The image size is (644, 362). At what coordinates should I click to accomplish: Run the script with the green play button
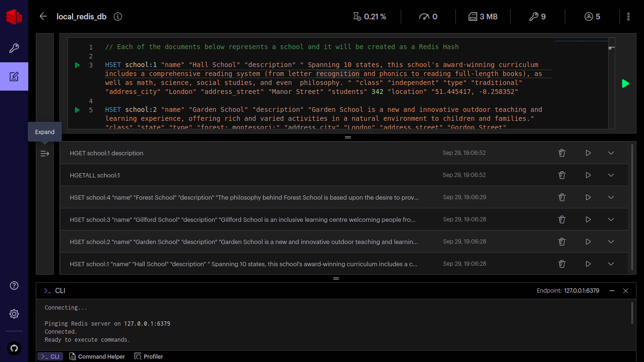[626, 84]
